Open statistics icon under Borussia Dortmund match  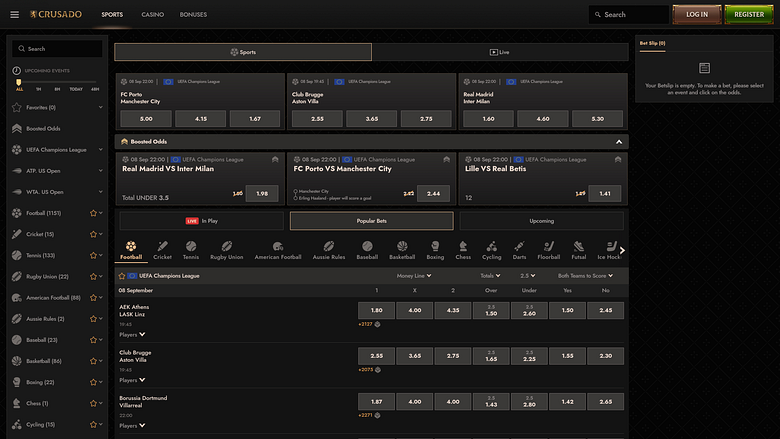pos(378,415)
